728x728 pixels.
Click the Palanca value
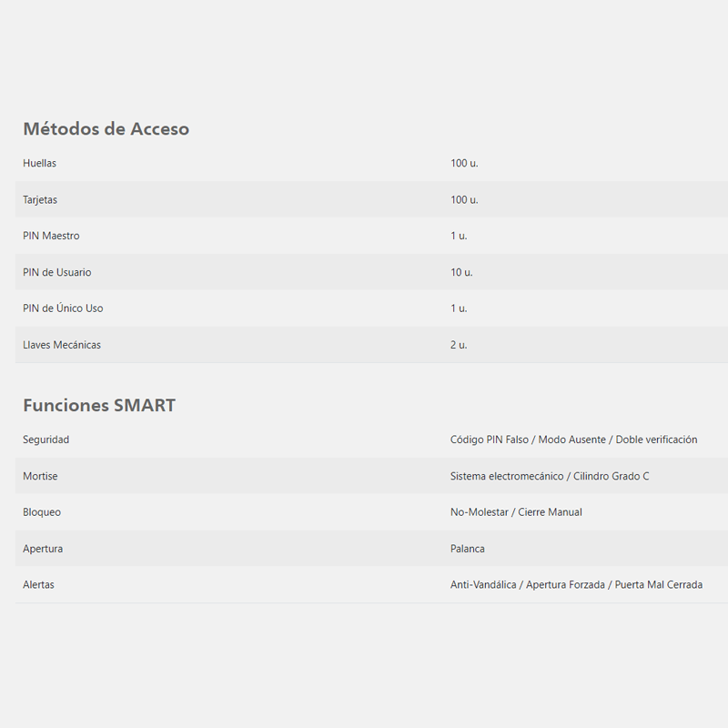(x=468, y=549)
